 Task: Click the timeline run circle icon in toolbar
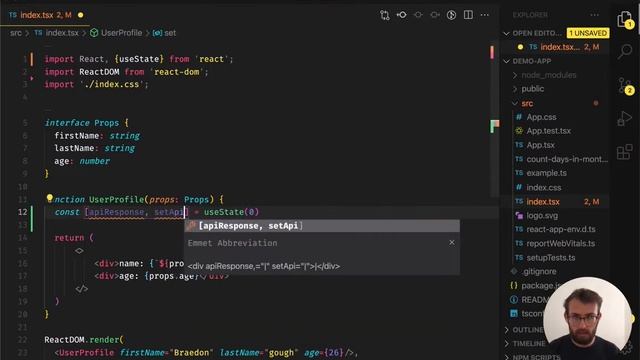pos(451,15)
